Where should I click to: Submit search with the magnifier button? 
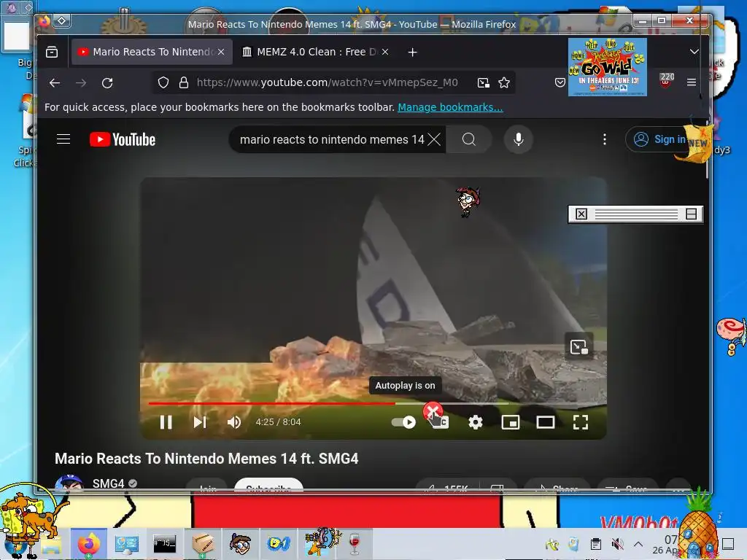tap(469, 139)
